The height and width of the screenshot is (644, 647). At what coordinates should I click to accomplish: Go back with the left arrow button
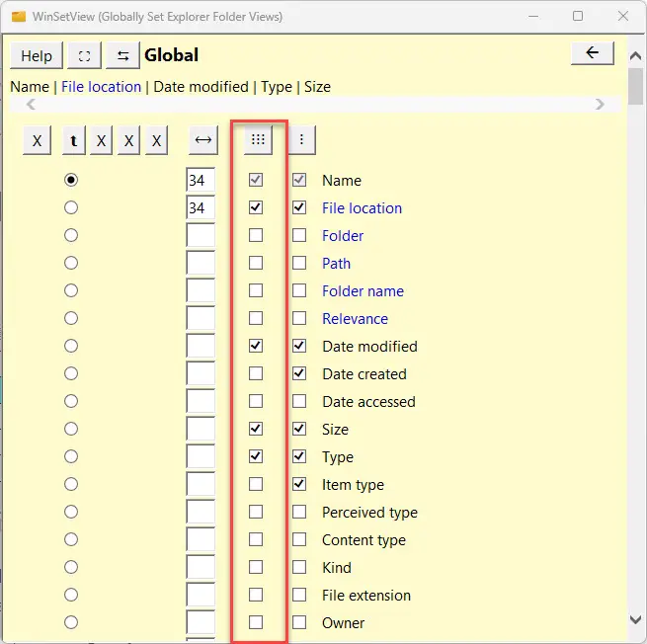pyautogui.click(x=592, y=52)
